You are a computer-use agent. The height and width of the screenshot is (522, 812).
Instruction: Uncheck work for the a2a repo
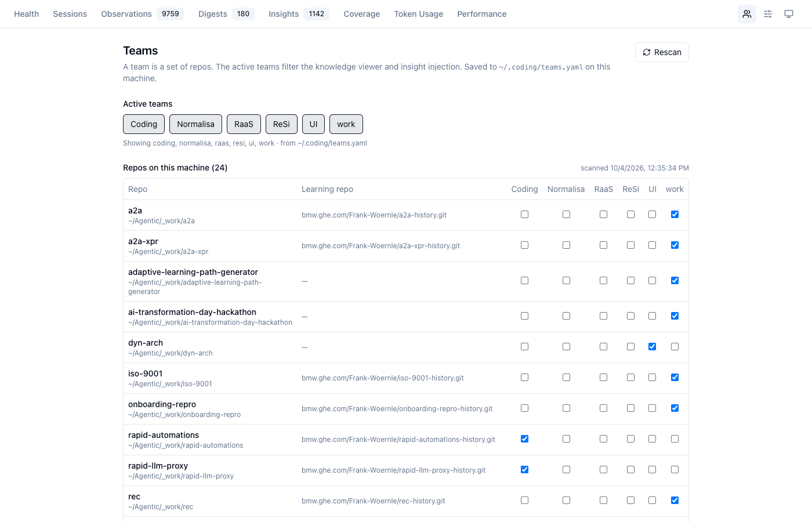pos(675,215)
